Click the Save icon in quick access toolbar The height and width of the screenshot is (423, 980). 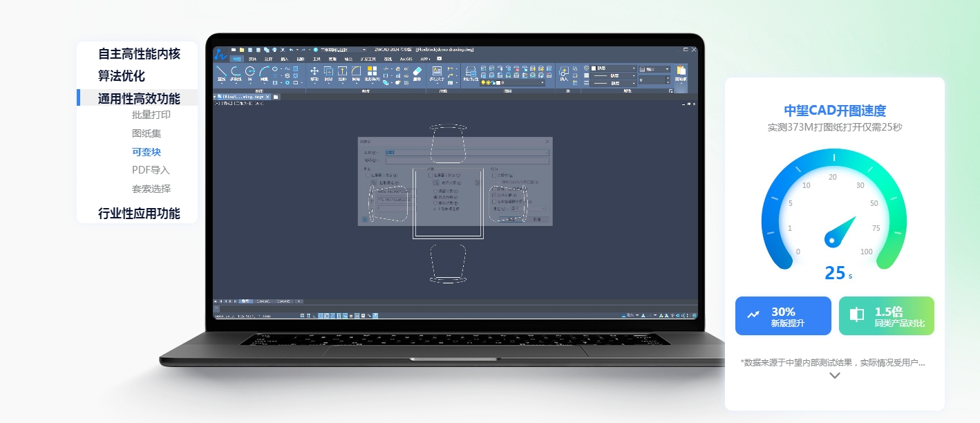click(x=250, y=50)
